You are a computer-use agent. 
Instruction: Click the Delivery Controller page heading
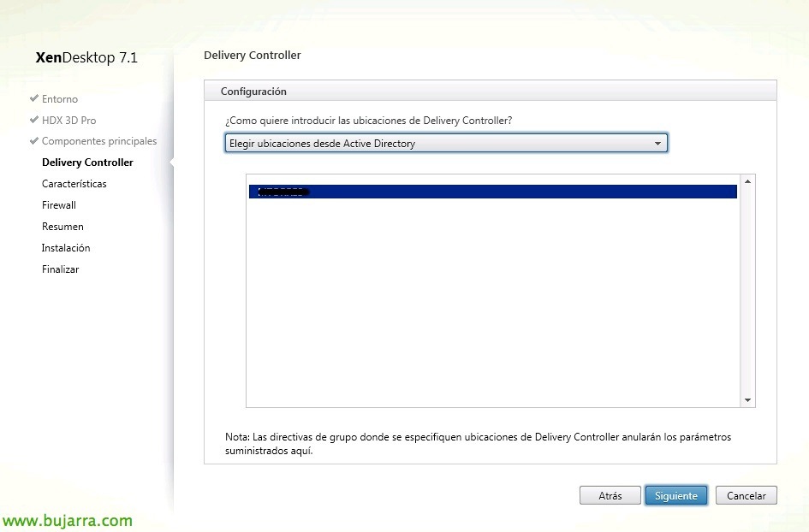tap(253, 55)
